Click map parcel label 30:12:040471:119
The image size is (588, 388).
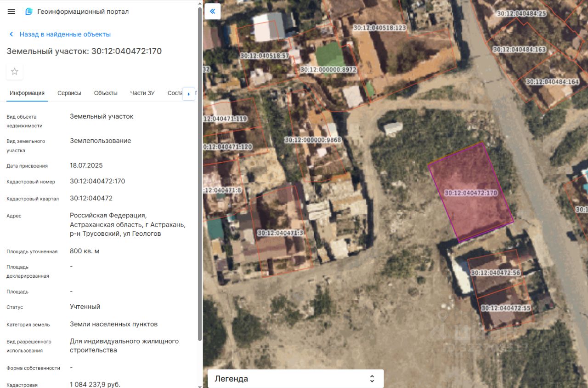pos(225,119)
